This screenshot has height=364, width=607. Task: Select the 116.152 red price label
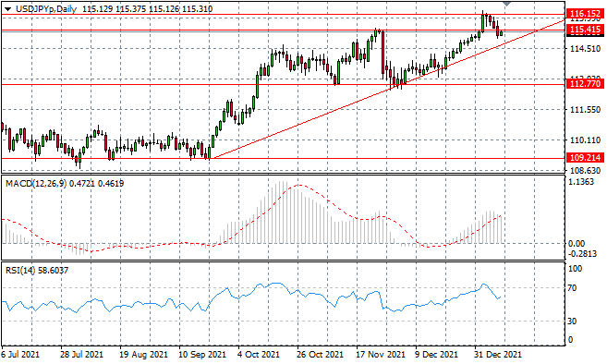[x=585, y=15]
